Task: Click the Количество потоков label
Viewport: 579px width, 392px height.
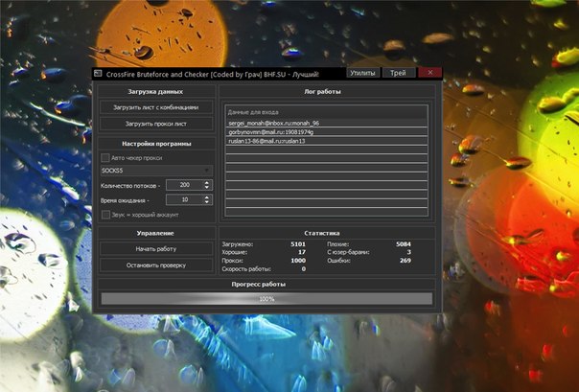Action: pos(130,186)
